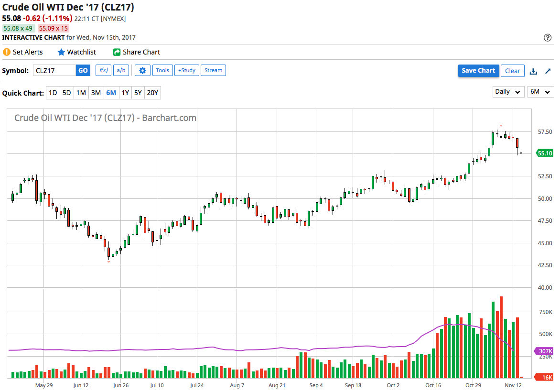Add to Watchlist star icon

click(x=61, y=52)
